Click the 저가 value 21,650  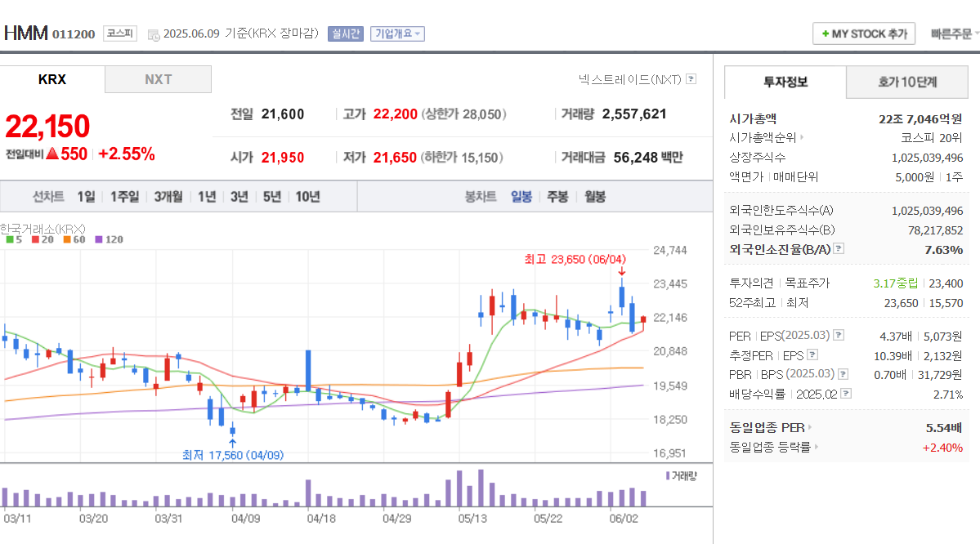[x=395, y=158]
